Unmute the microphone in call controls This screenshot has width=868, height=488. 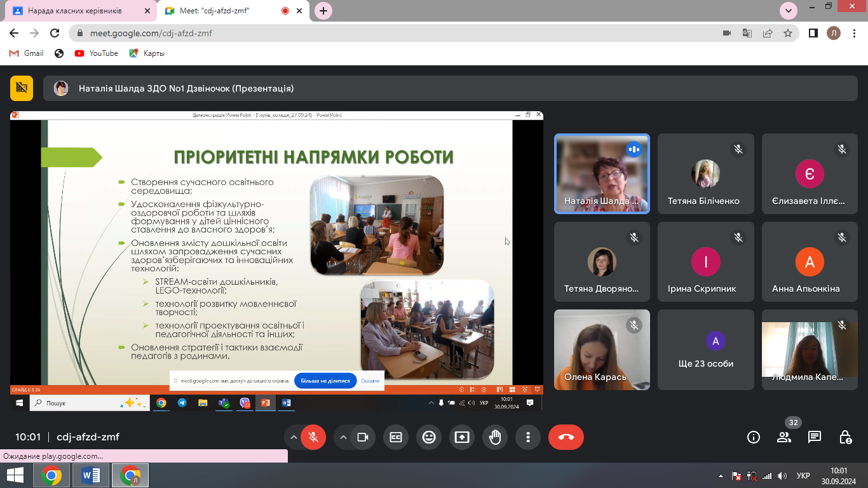313,437
